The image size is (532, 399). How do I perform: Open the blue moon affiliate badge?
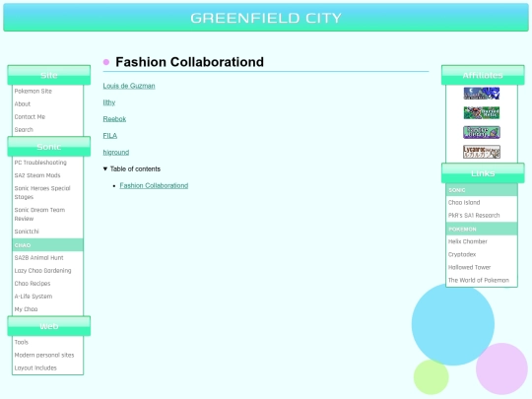click(x=482, y=94)
